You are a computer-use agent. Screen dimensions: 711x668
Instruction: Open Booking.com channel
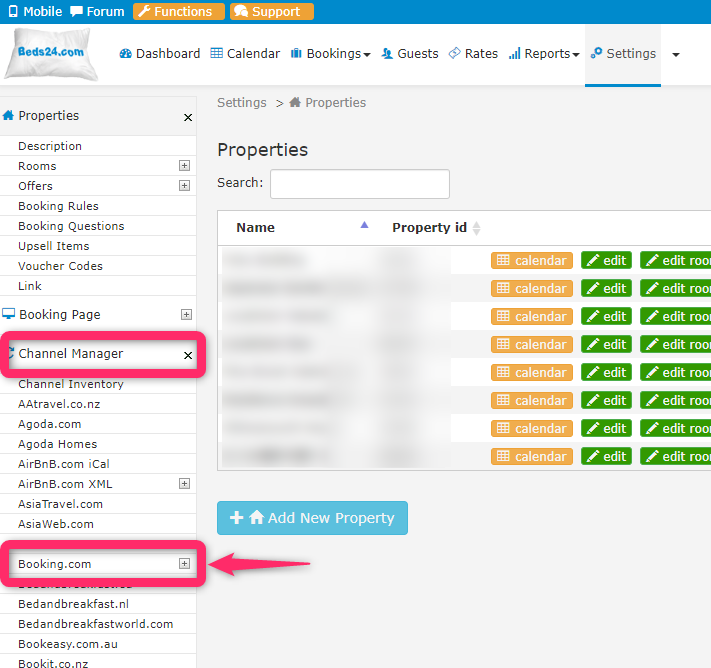54,564
